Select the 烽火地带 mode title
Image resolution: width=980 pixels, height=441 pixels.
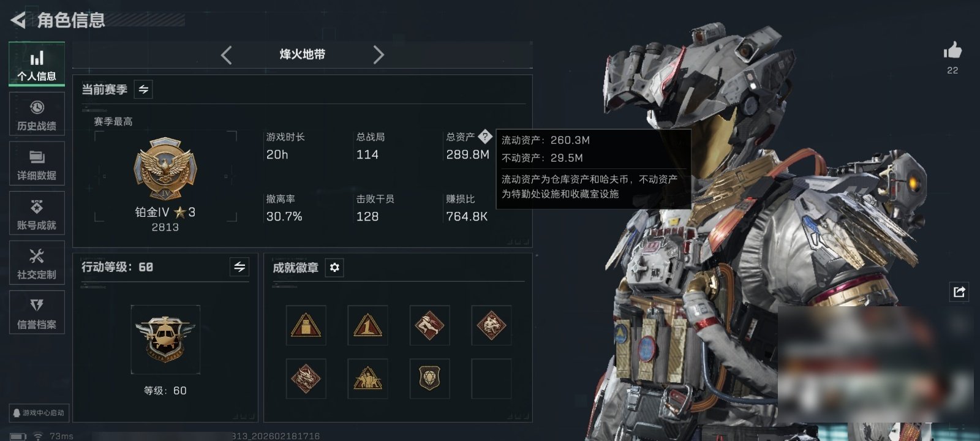click(303, 55)
